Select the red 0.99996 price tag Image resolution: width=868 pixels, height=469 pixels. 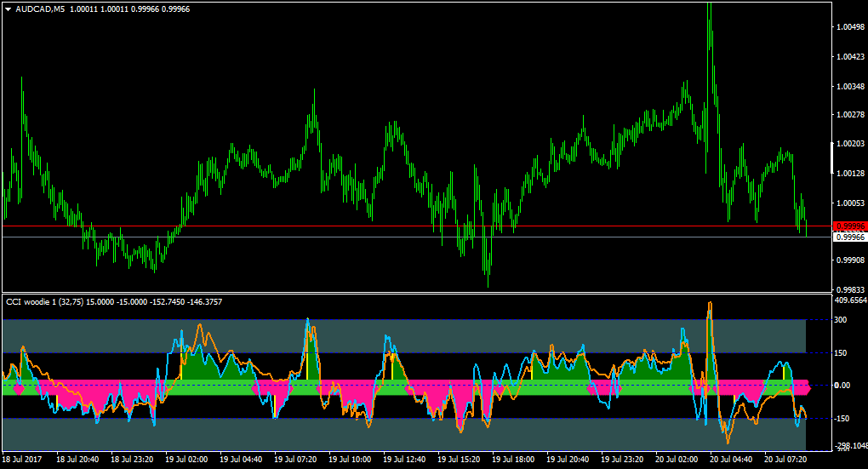tap(850, 226)
